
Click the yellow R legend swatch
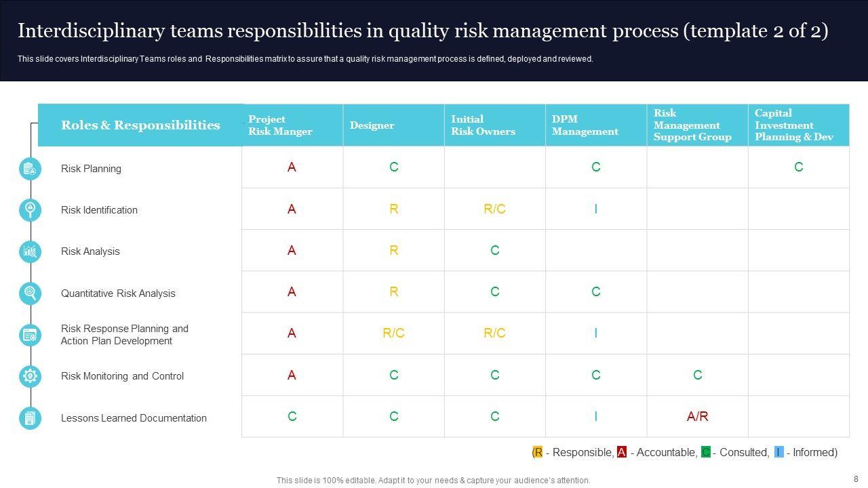click(x=538, y=452)
